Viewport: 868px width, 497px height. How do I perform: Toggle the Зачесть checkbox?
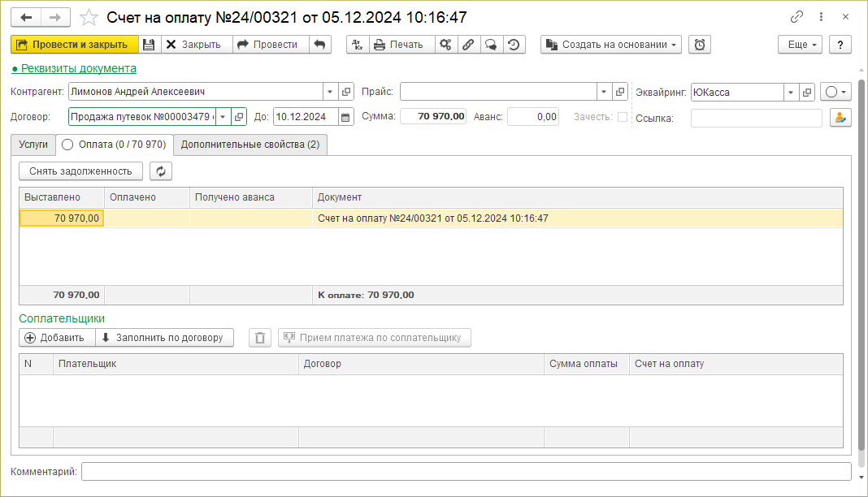(x=623, y=117)
